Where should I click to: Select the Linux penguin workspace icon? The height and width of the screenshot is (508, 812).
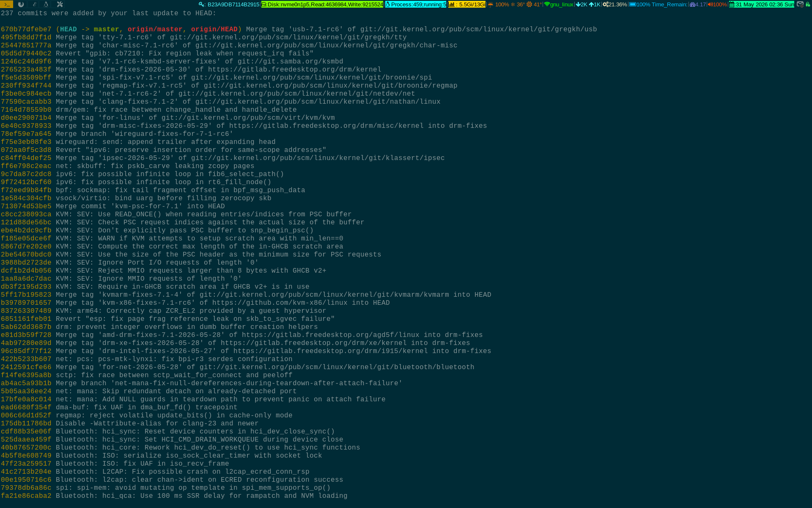coord(46,4)
